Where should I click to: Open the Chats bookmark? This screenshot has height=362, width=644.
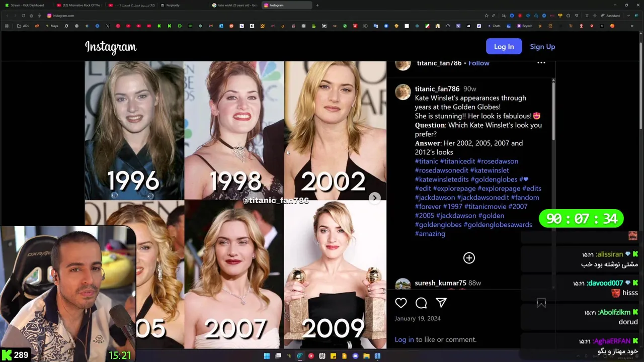tap(494, 26)
